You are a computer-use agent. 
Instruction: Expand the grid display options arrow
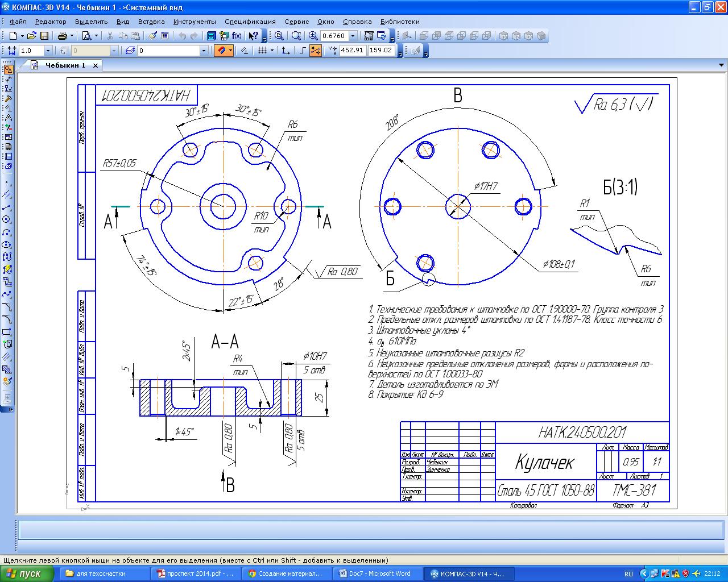tap(272, 51)
